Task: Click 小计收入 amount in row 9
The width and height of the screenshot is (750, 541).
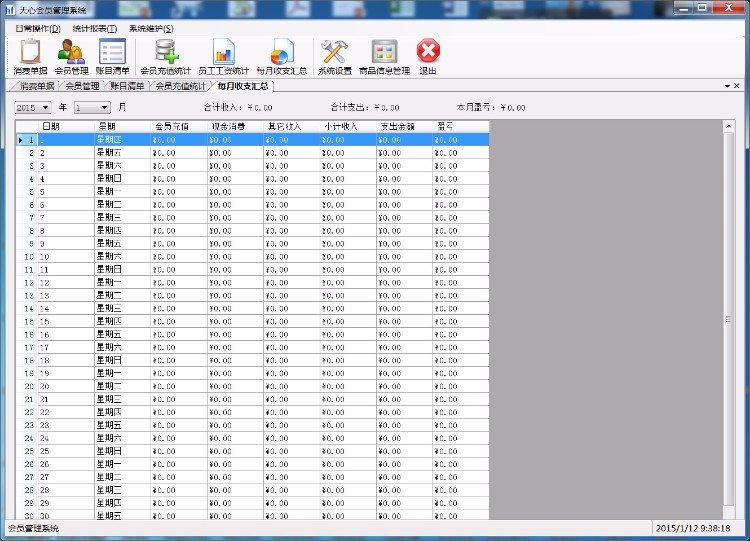Action: 349,244
